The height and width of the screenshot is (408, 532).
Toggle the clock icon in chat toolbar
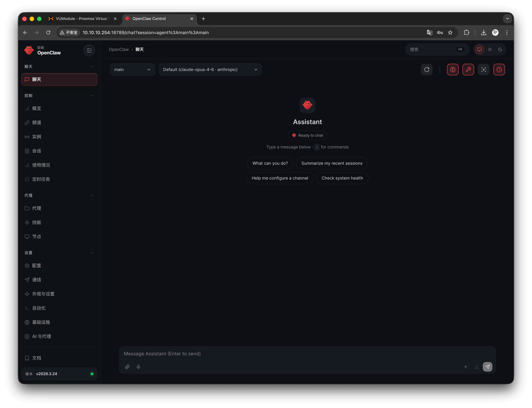pyautogui.click(x=499, y=70)
